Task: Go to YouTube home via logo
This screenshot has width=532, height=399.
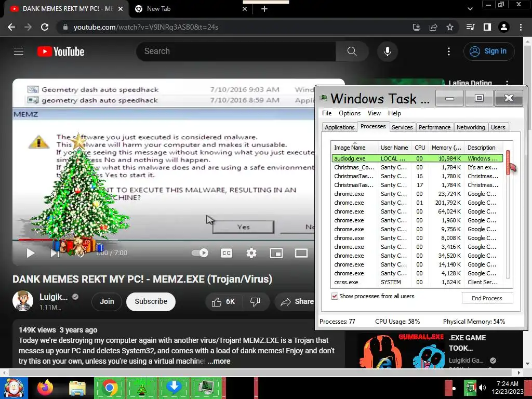Action: click(61, 51)
